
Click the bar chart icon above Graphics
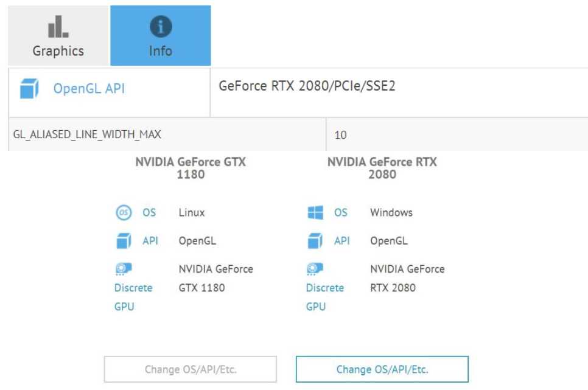58,27
